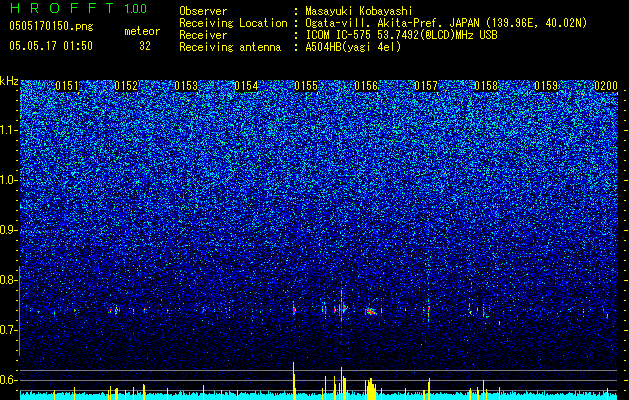Select the file name 0505170150.png
629x400 pixels.
51,26
